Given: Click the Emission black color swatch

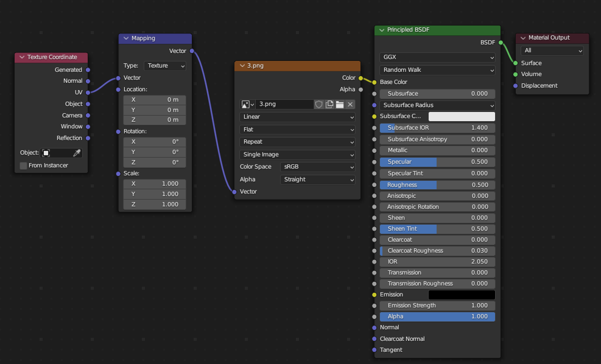Looking at the screenshot, I should 462,295.
